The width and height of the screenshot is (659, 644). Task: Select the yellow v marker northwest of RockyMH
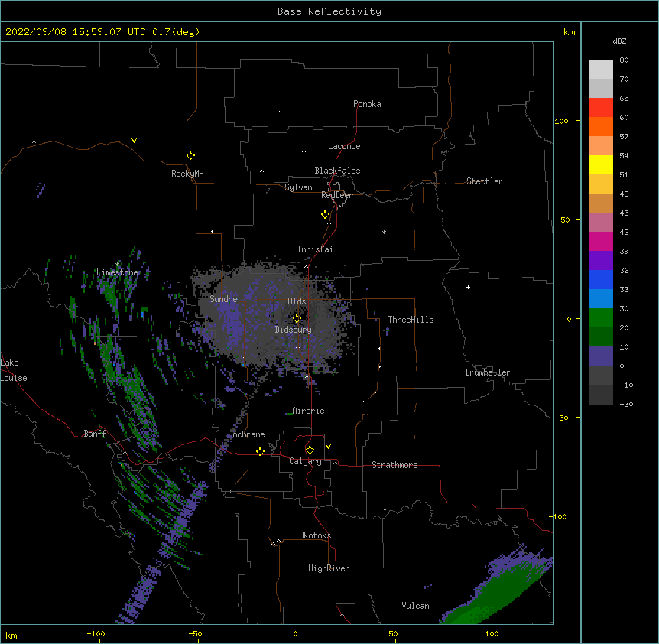click(134, 141)
